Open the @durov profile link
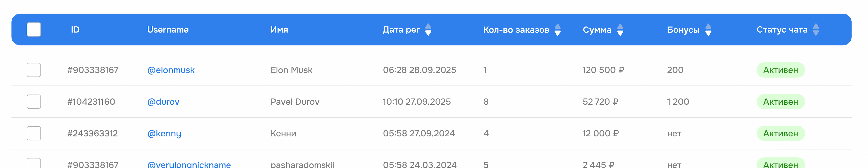 pyautogui.click(x=163, y=101)
